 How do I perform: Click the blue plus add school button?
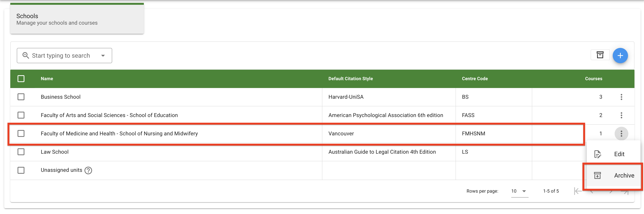tap(620, 56)
